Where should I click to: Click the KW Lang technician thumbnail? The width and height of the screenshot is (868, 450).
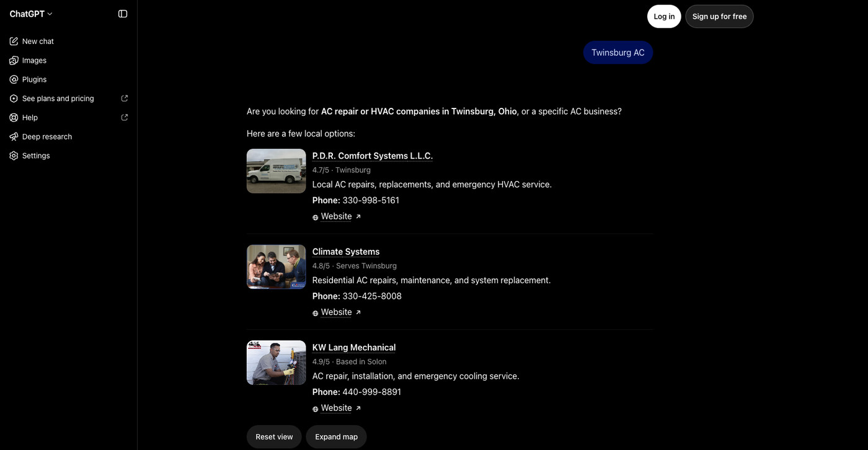click(x=277, y=363)
